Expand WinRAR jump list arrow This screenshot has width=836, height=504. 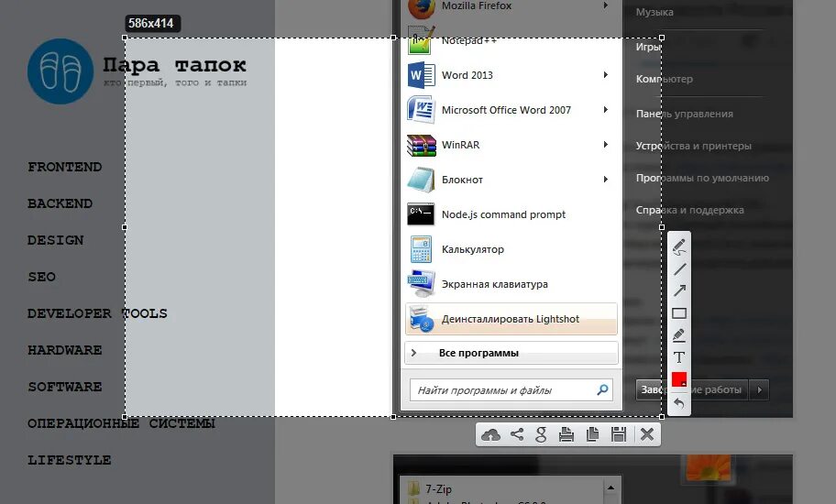pyautogui.click(x=605, y=145)
